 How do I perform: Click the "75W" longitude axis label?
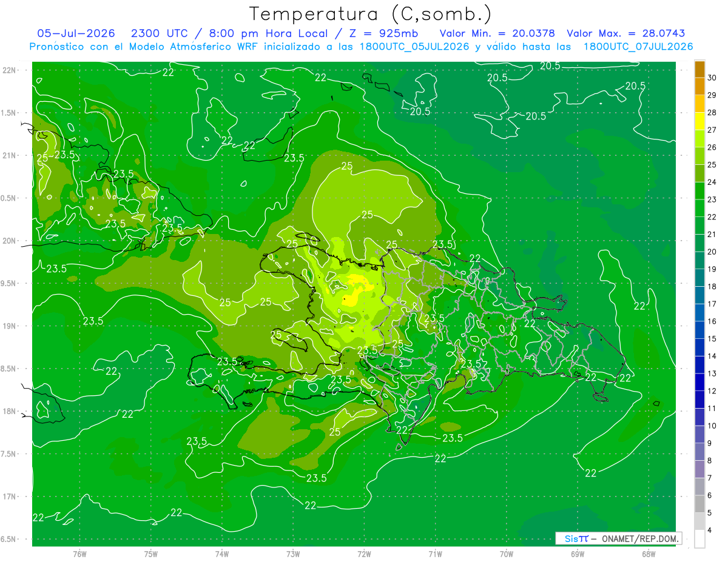[151, 554]
